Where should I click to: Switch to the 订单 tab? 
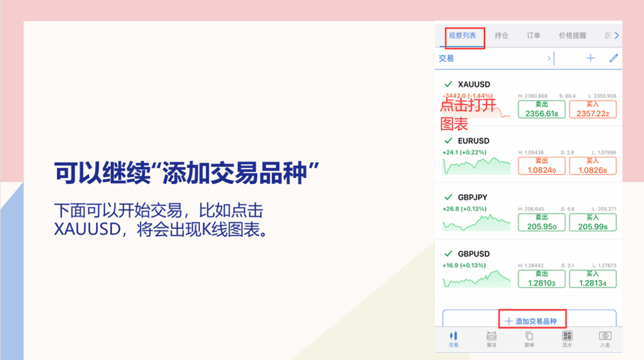[533, 35]
